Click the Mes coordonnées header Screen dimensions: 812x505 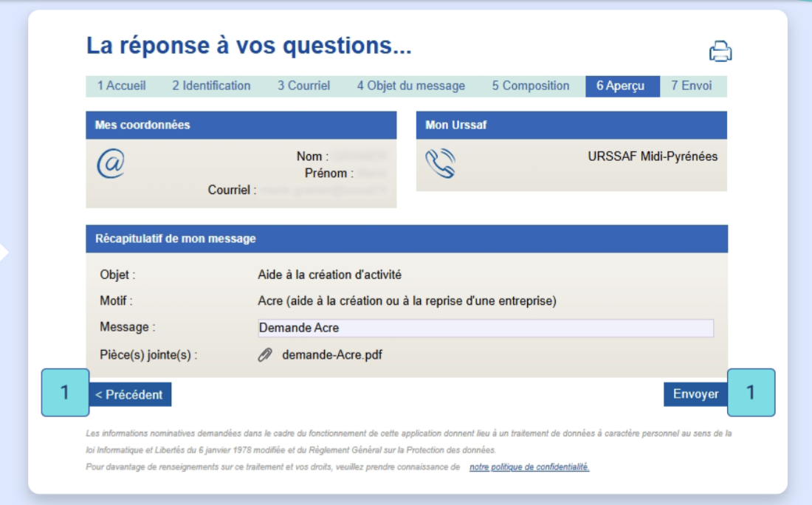241,126
